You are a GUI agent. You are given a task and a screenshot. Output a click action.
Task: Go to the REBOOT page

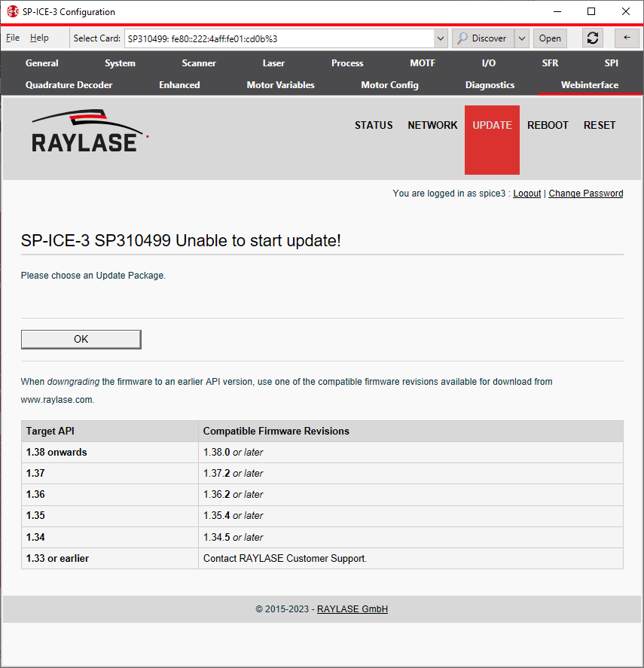(548, 125)
